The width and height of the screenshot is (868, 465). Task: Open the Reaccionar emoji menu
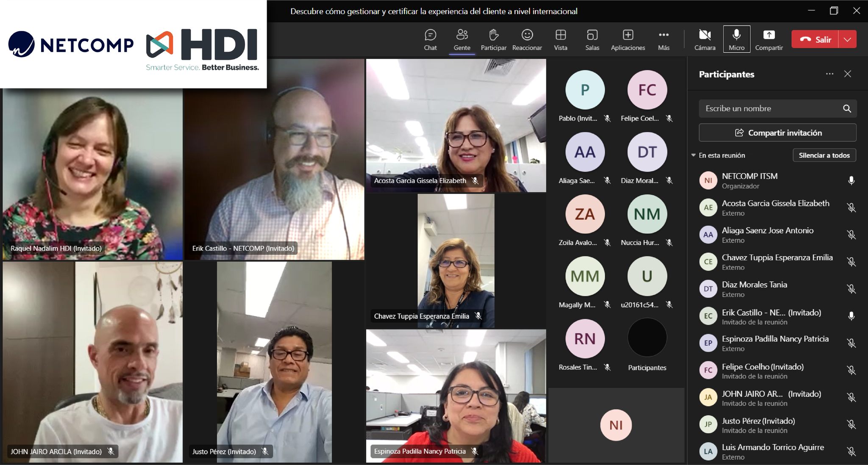(527, 40)
